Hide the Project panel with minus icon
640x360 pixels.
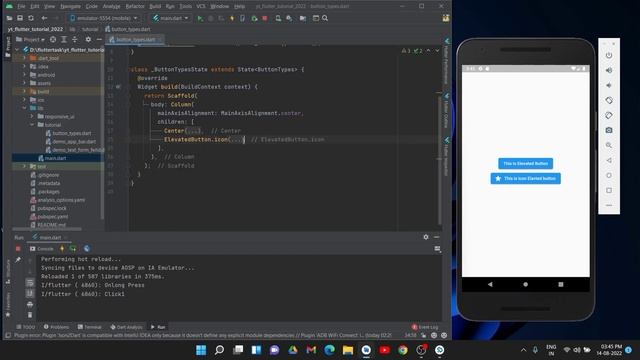pyautogui.click(x=99, y=40)
